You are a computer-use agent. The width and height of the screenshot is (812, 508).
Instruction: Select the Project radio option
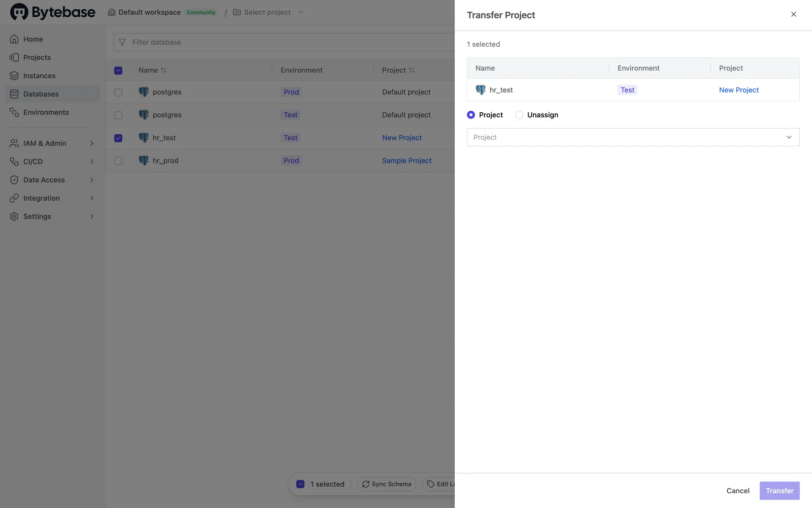[x=471, y=115]
